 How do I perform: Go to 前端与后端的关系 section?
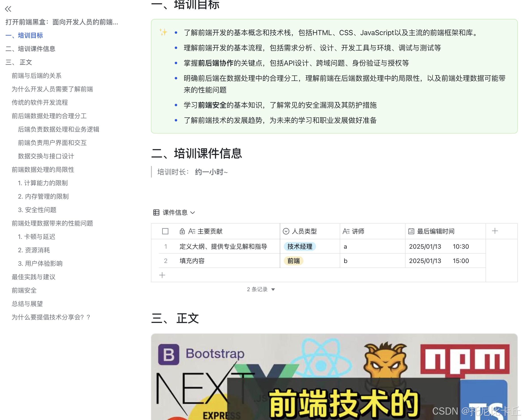[36, 76]
